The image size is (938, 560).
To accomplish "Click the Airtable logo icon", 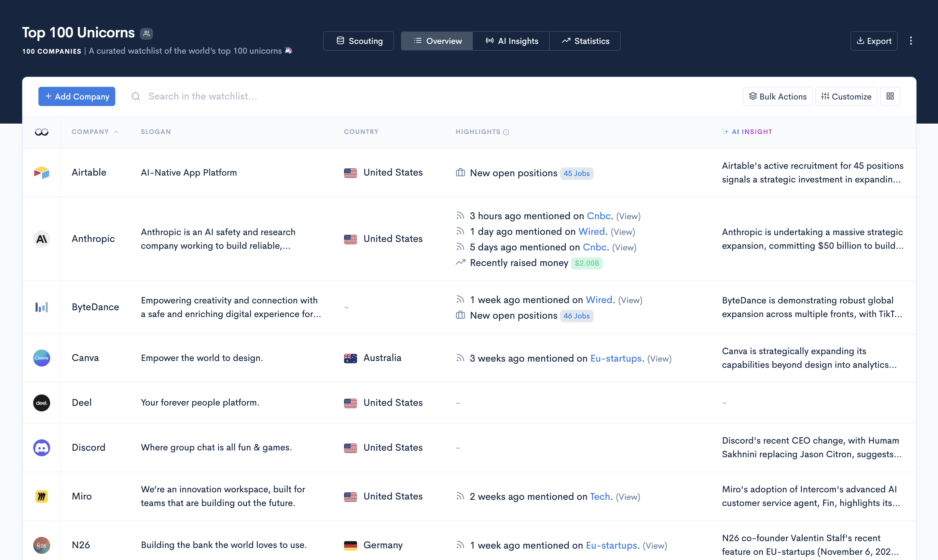I will 42,172.
